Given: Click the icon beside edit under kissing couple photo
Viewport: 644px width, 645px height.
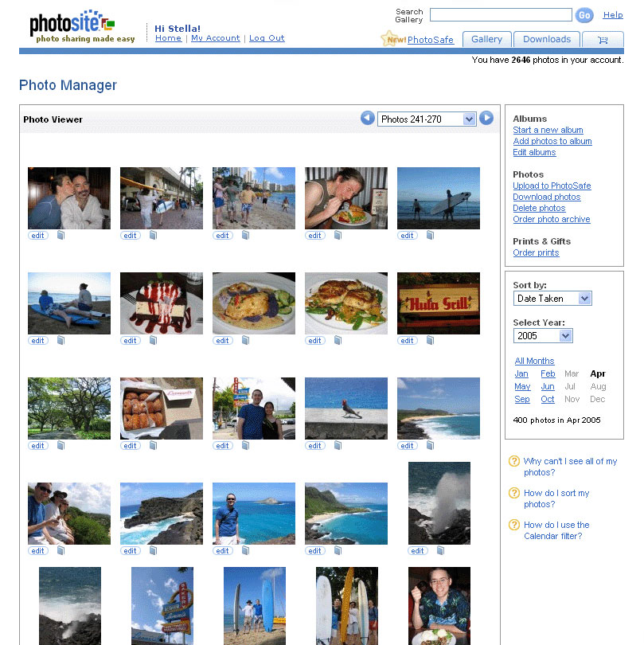Looking at the screenshot, I should (60, 235).
